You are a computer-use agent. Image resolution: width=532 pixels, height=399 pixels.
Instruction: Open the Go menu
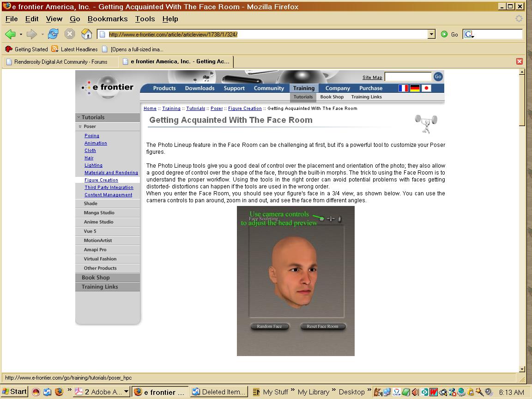pyautogui.click(x=75, y=19)
